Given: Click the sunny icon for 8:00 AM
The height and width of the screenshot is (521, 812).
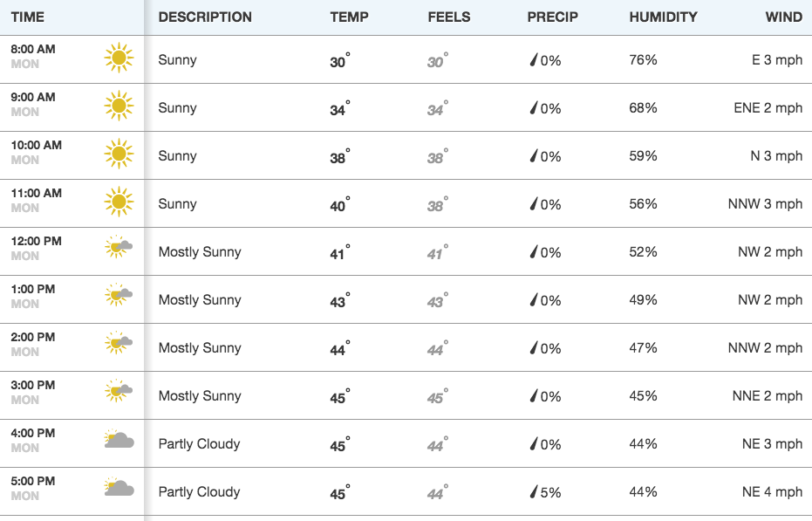Looking at the screenshot, I should 119,58.
